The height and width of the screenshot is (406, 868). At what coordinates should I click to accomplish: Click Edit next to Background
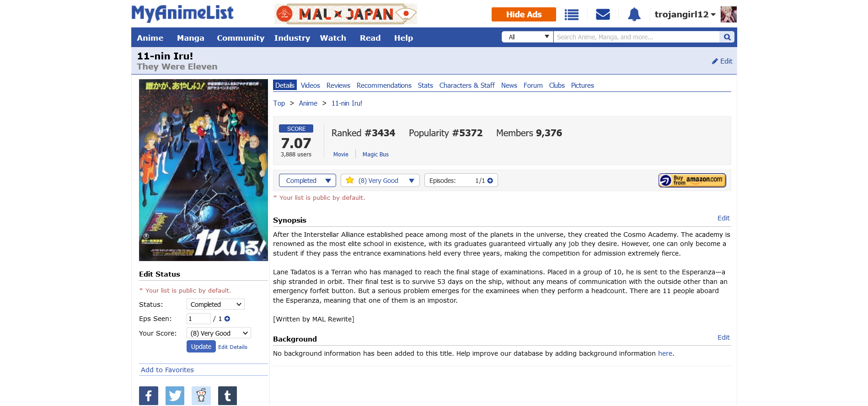click(x=723, y=337)
